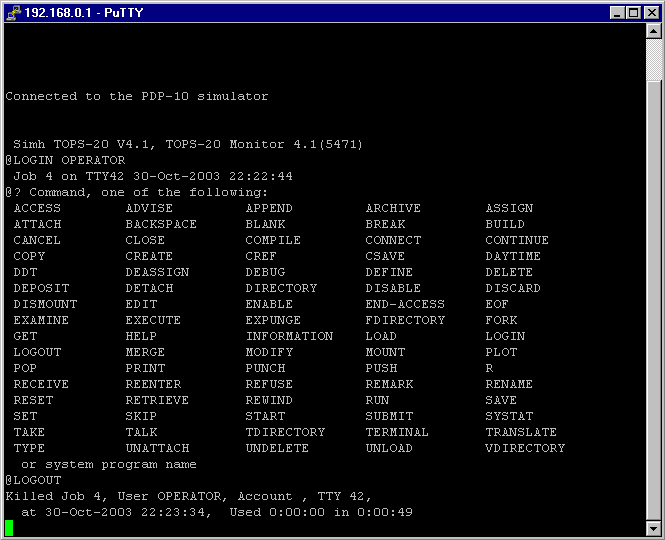The height and width of the screenshot is (540, 665).
Task: Click the COPY command word
Action: coord(29,256)
